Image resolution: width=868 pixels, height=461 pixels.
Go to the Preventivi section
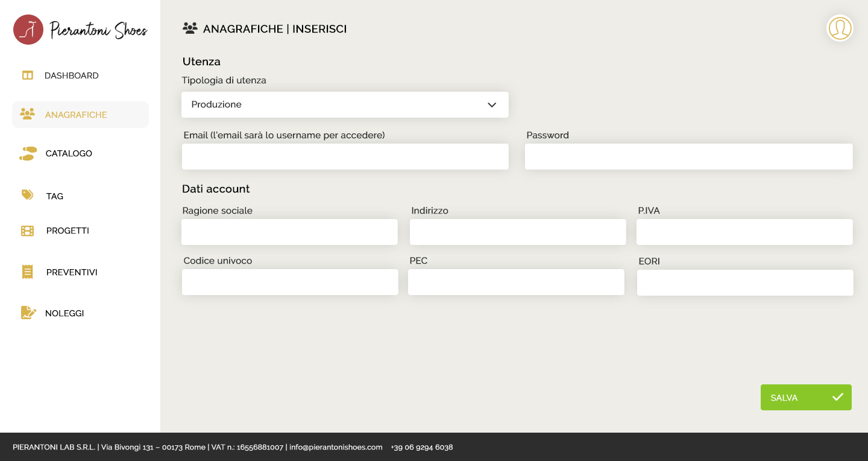point(72,272)
